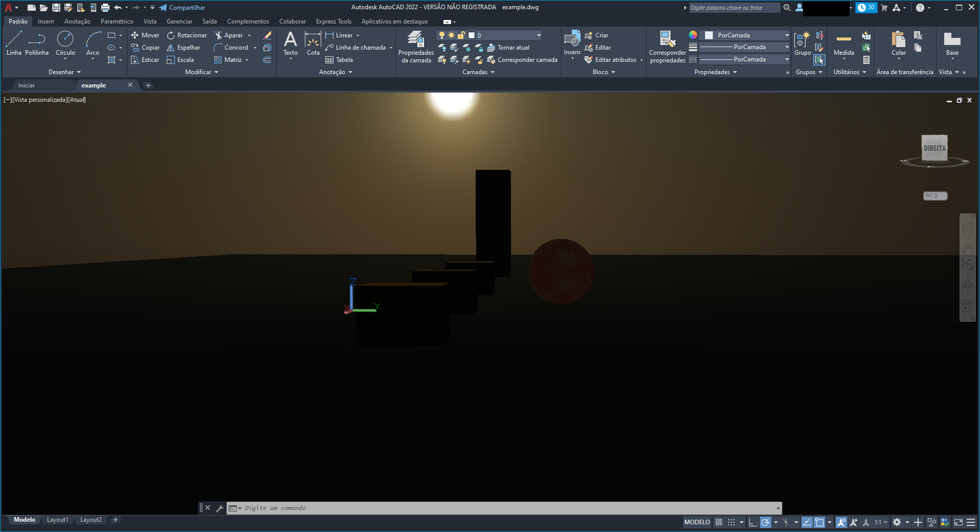Open the Layout1 tab
The image size is (980, 532).
[x=57, y=520]
